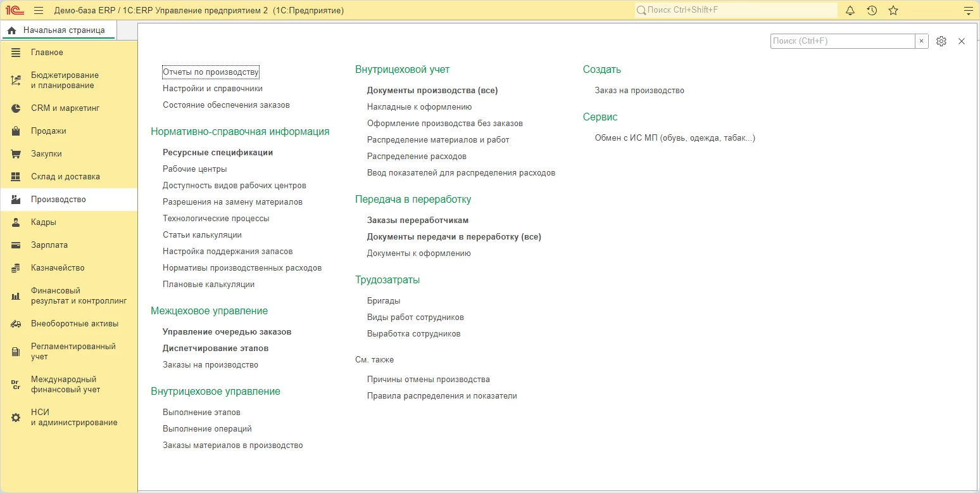980x493 pixels.
Task: Click the Закупки cart icon
Action: point(16,154)
